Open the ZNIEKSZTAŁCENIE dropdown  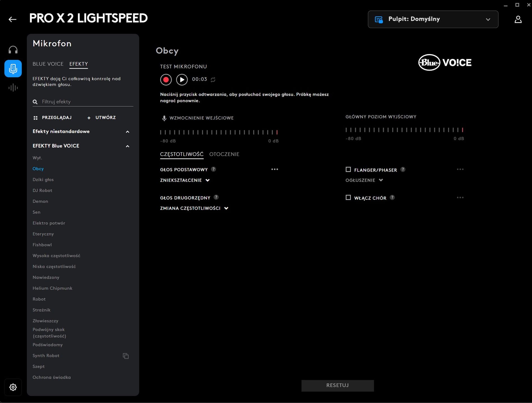(185, 180)
